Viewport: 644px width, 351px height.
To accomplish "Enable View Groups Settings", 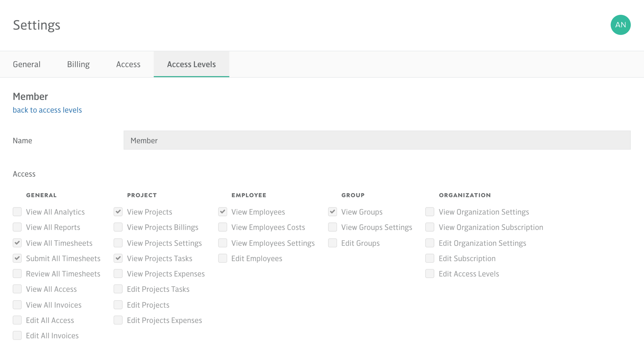I will [332, 227].
